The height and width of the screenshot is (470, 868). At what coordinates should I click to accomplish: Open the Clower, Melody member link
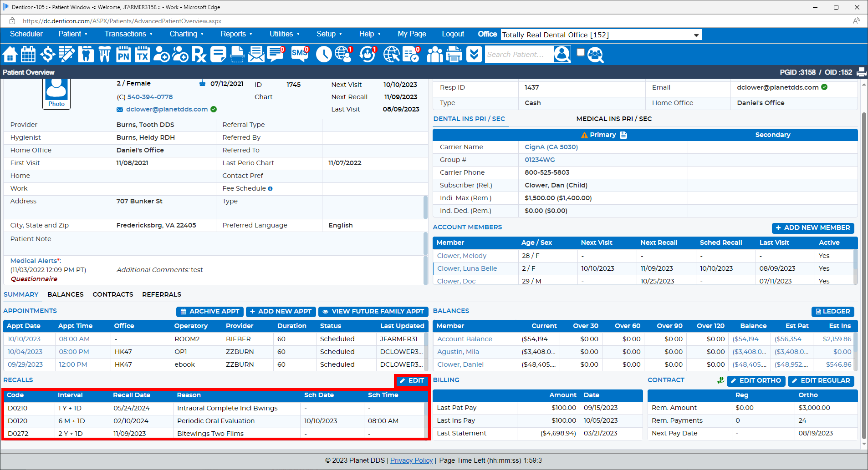point(461,256)
